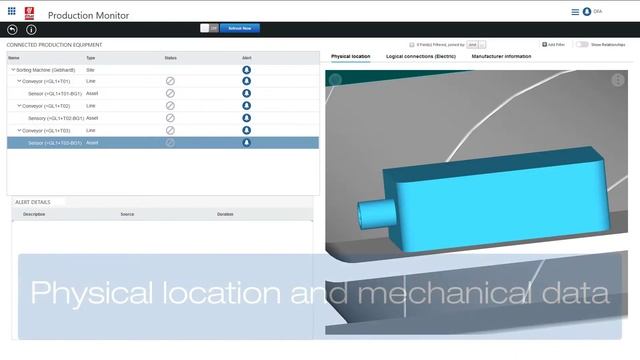Switch to Physical location tab
The image size is (640, 360).
pos(351,56)
